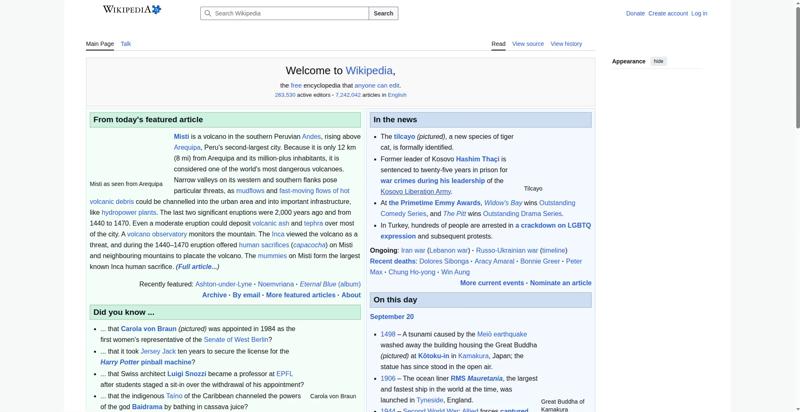Screen dimensions: 800x412
Task: Open the Log in link
Action: [x=699, y=14]
